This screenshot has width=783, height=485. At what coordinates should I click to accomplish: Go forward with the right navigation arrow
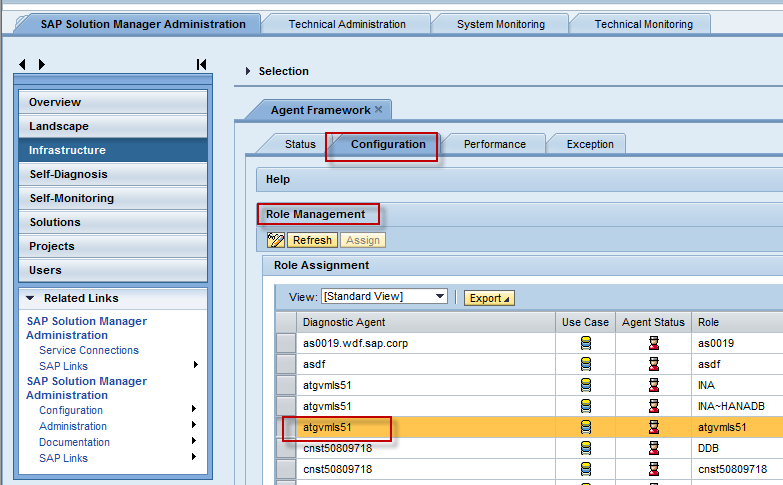[42, 64]
